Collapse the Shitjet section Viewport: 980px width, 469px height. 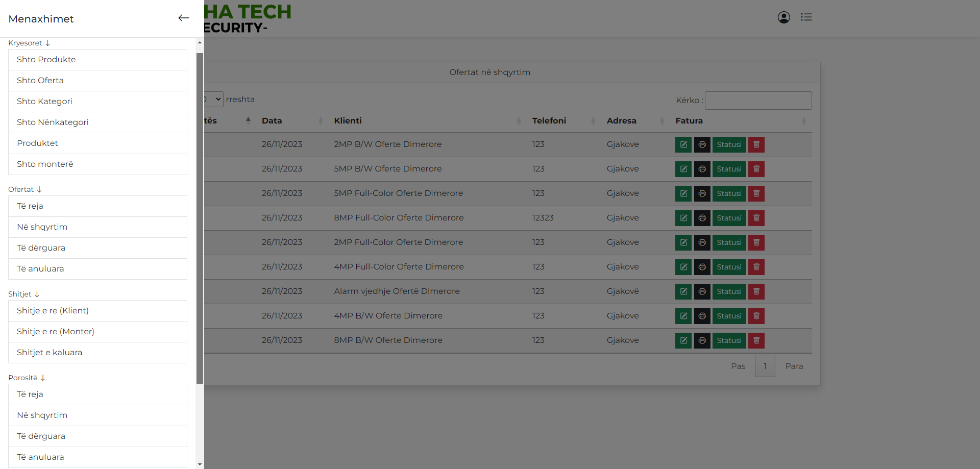23,294
